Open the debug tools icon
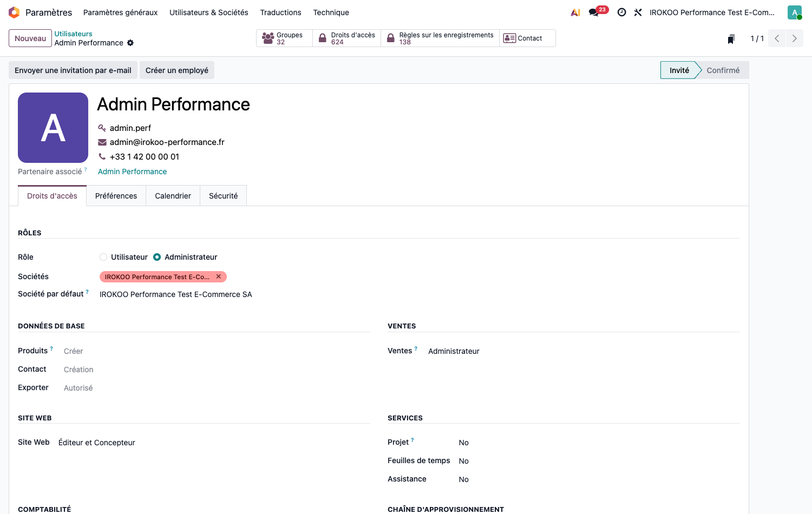The height and width of the screenshot is (514, 812). pyautogui.click(x=638, y=12)
